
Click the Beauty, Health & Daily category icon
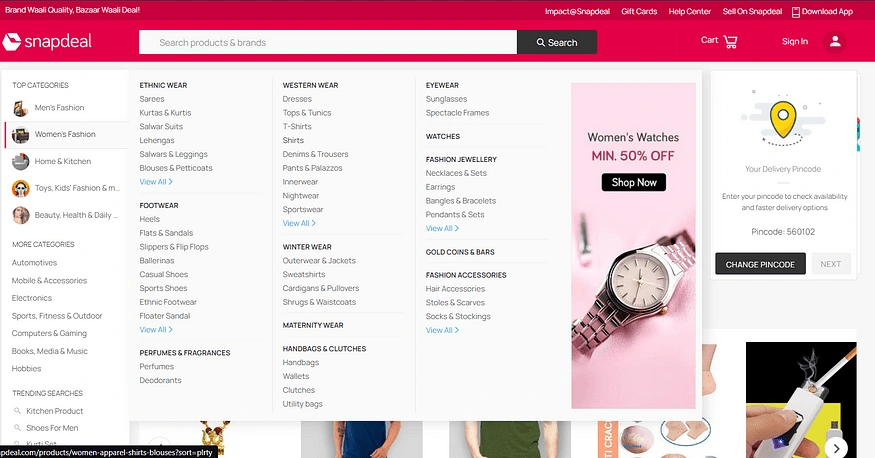21,215
